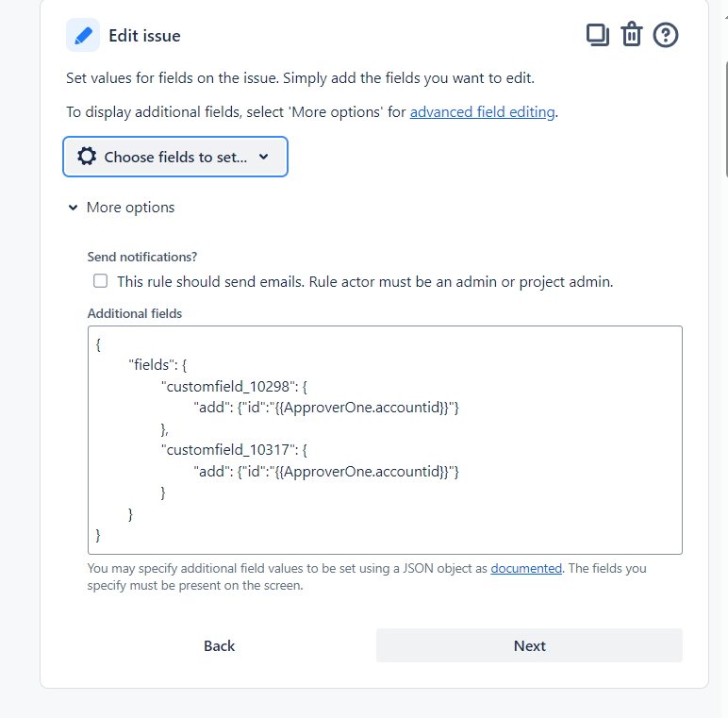Open help via the question mark icon
The width and height of the screenshot is (728, 718).
[666, 35]
